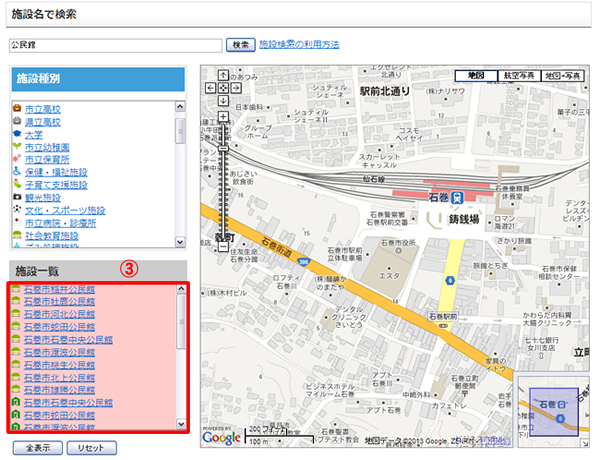
Task: Open 石巻市河北公民館 in facility list
Action: pyautogui.click(x=59, y=314)
